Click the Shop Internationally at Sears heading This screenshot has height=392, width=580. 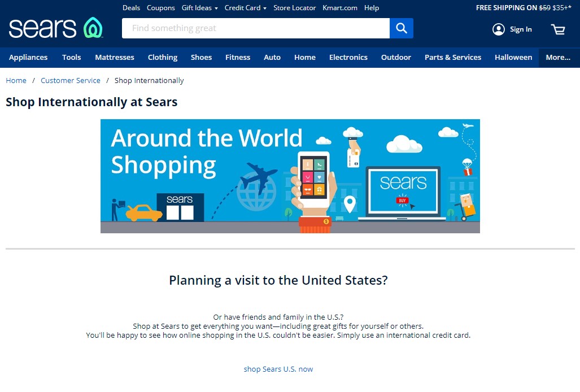(x=91, y=102)
